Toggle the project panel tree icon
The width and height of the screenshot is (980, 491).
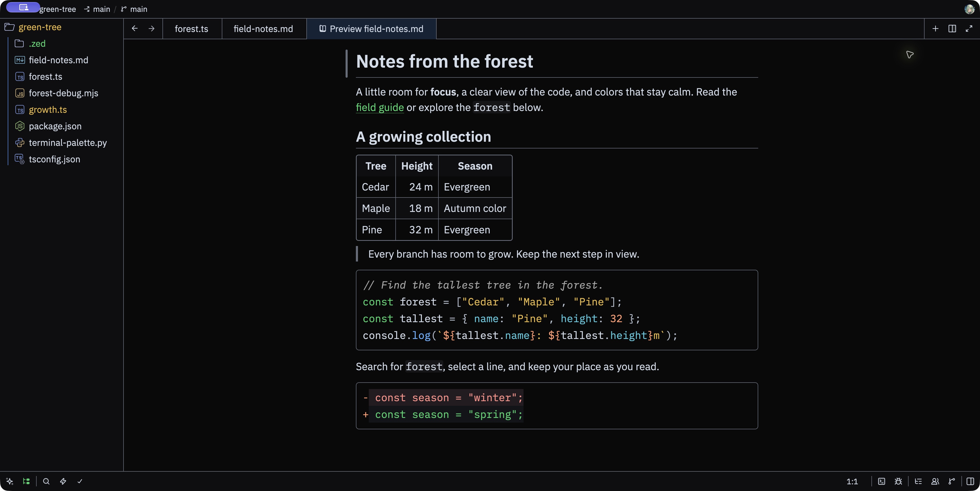[26, 481]
